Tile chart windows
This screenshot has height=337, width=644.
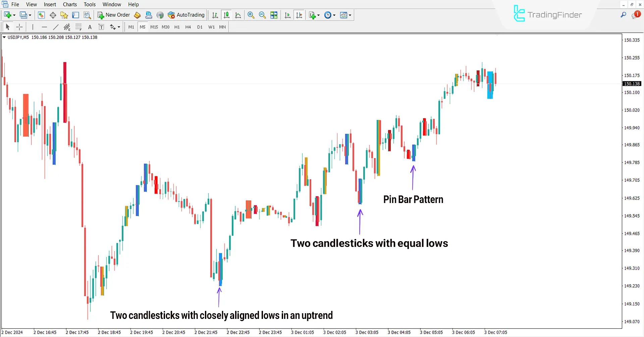[x=274, y=15]
